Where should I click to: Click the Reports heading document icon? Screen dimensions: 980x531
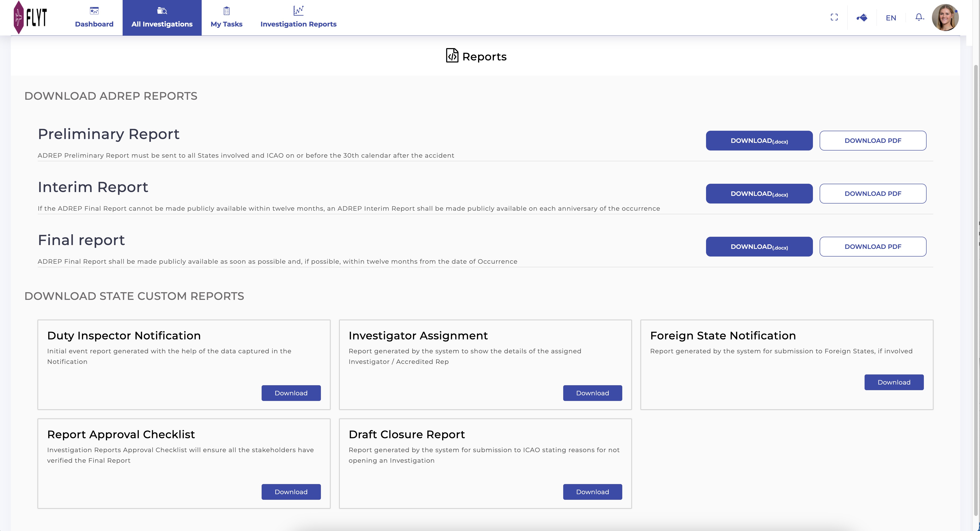tap(452, 55)
